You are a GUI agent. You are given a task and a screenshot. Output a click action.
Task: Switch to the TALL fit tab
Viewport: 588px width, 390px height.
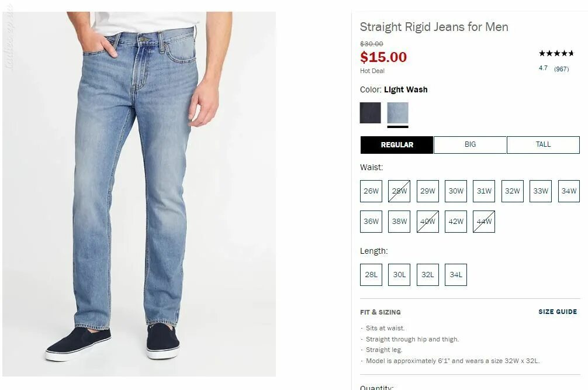[x=543, y=145]
